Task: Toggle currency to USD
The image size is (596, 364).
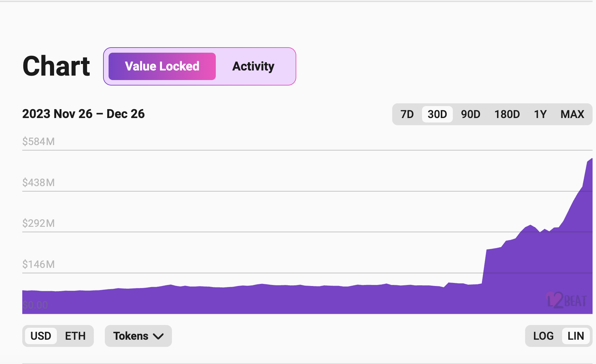Action: [41, 336]
